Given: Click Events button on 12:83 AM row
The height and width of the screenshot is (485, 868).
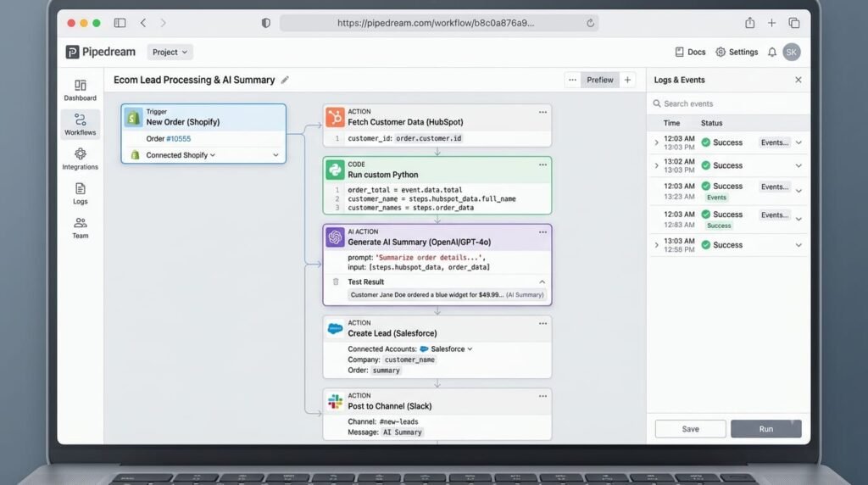Looking at the screenshot, I should coord(775,215).
